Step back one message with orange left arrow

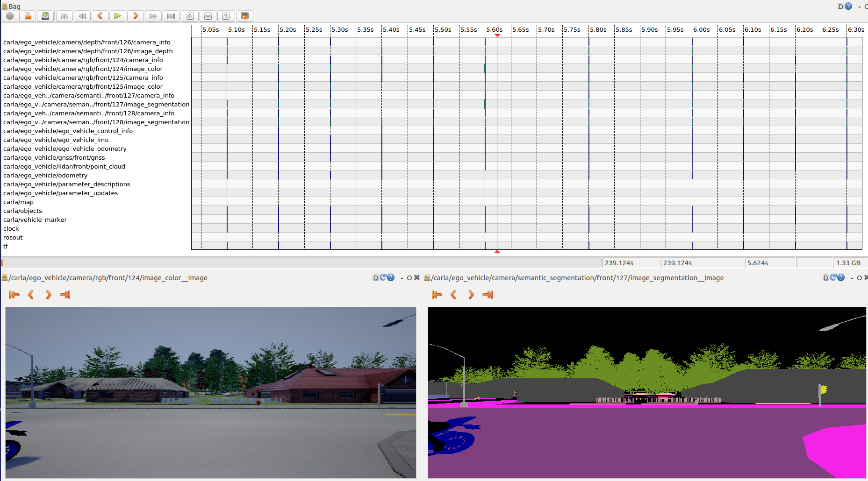click(100, 16)
